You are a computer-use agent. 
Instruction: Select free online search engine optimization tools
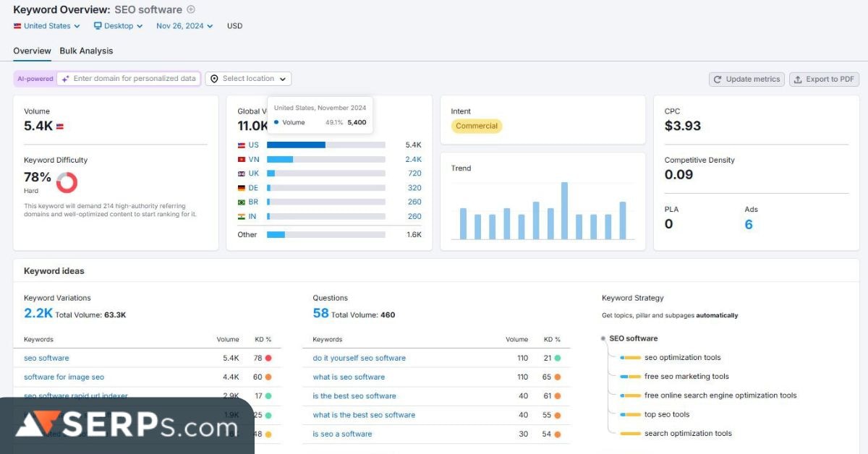pyautogui.click(x=720, y=395)
